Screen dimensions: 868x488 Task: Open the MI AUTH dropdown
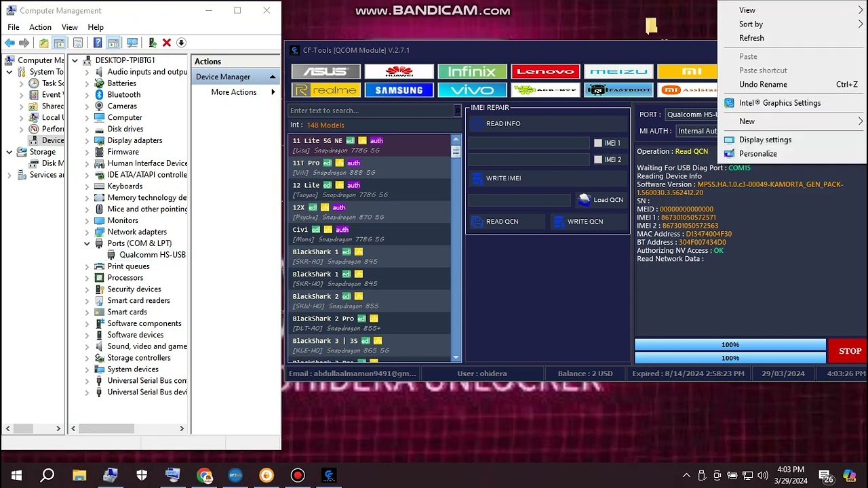point(696,131)
